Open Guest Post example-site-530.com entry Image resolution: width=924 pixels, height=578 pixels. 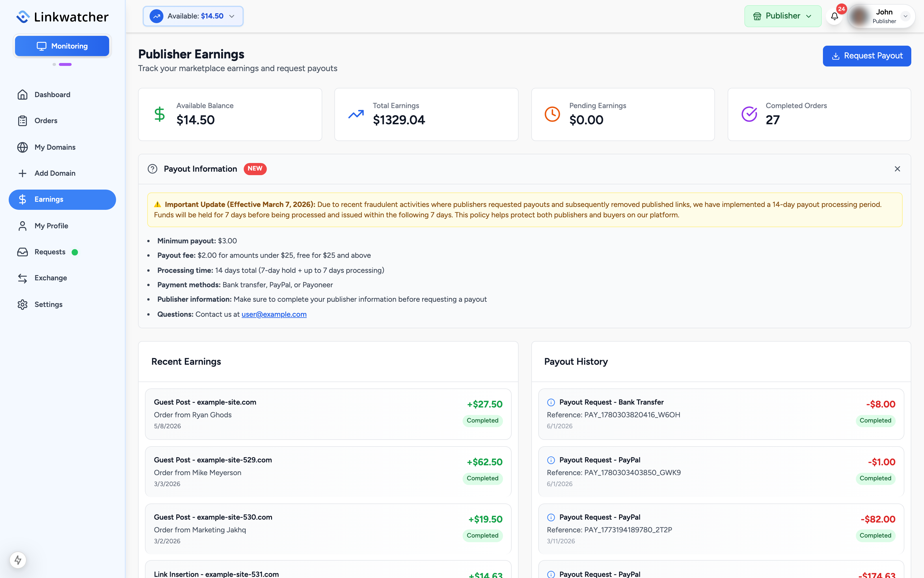click(328, 529)
